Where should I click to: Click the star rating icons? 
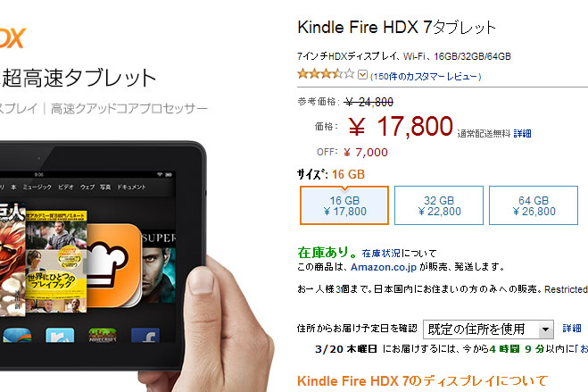[x=326, y=73]
